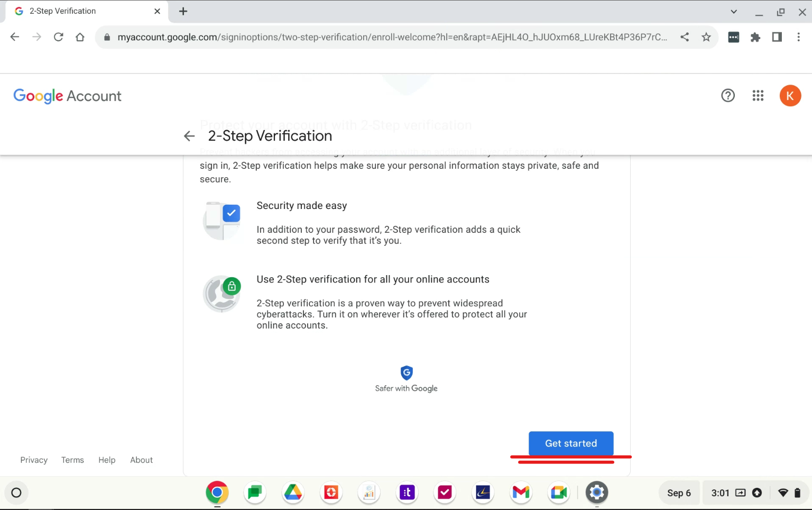
Task: Open Gmail from the shelf
Action: click(521, 493)
